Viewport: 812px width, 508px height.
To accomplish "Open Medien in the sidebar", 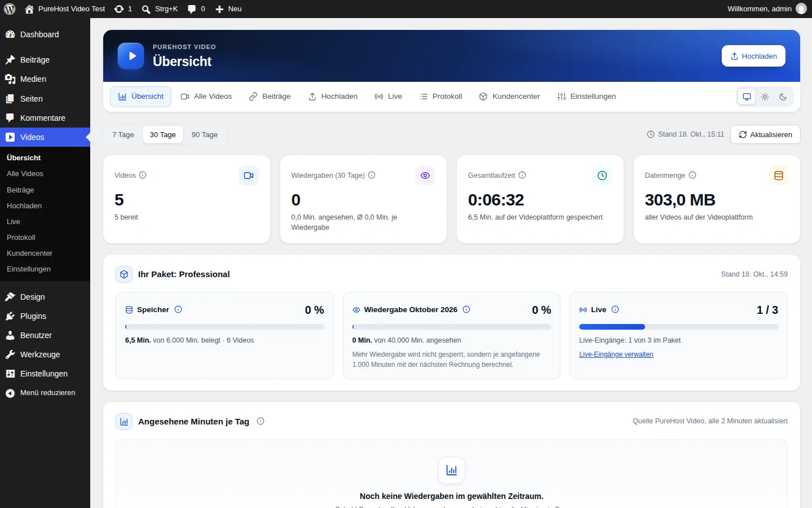I will (45, 79).
